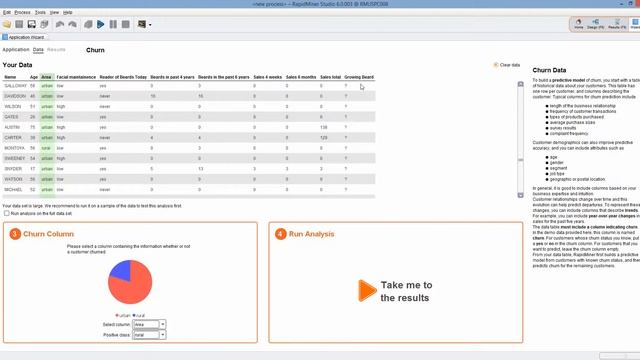Switch to the Results perspective
The image size is (640, 360).
point(617,24)
